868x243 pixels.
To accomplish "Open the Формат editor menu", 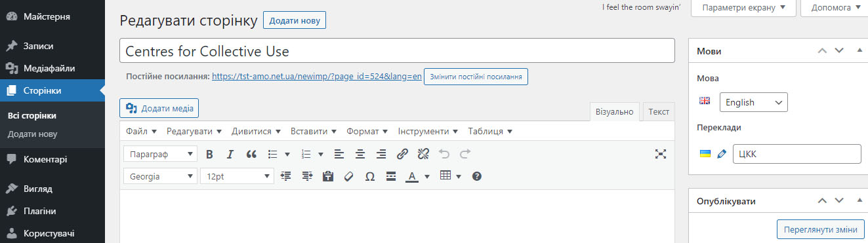I will pyautogui.click(x=367, y=131).
